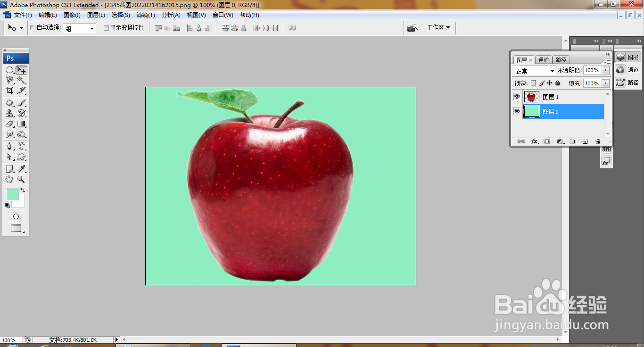Viewport: 644px width, 347px height.
Task: Select the Smudge tool
Action: 9,134
